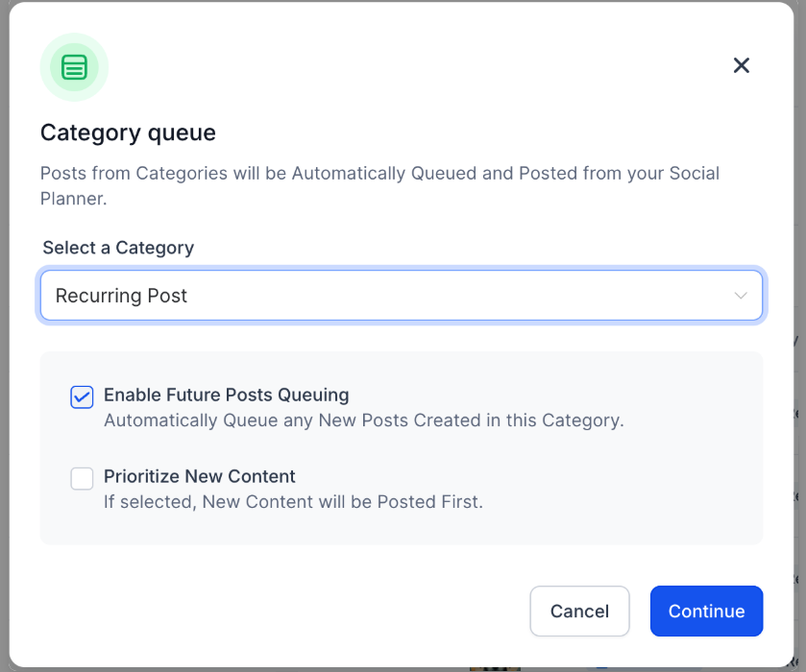Image resolution: width=806 pixels, height=672 pixels.
Task: Click the Prioritize New Content label
Action: pyautogui.click(x=200, y=476)
